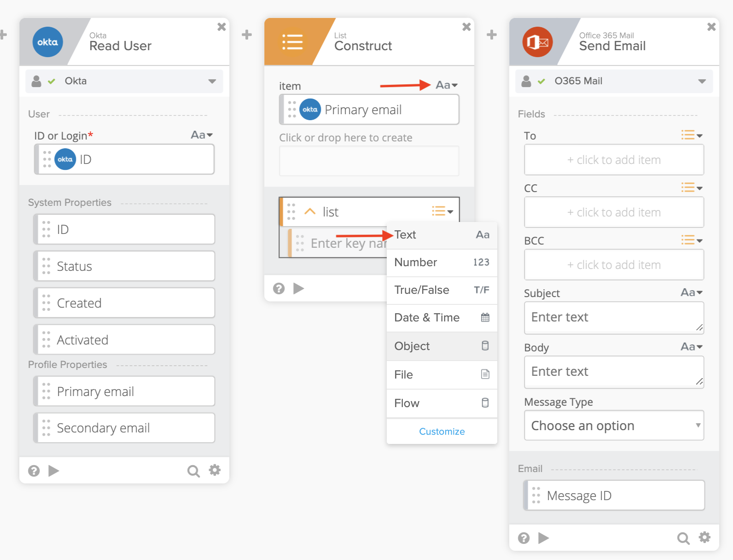Image resolution: width=733 pixels, height=560 pixels.
Task: Click the Subject text input
Action: [x=614, y=318]
